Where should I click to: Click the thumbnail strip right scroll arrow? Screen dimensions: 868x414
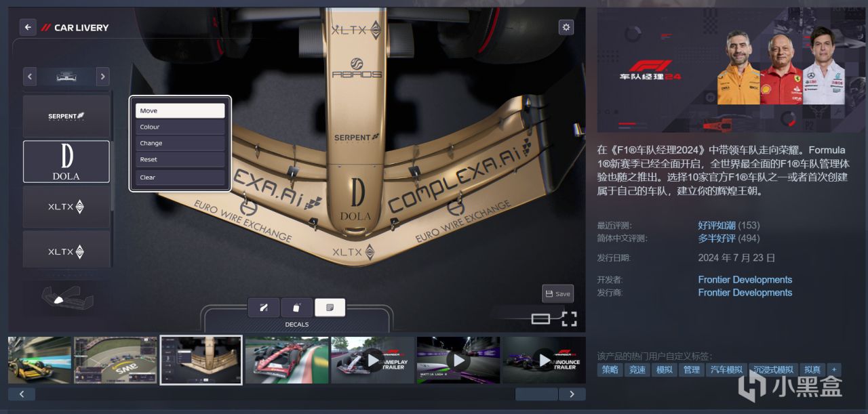[x=572, y=394]
